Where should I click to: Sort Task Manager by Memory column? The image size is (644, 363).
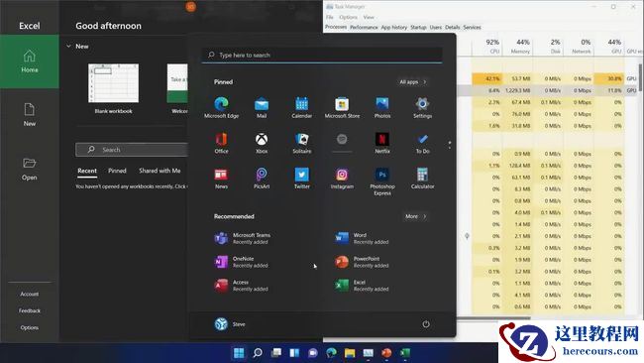click(517, 46)
